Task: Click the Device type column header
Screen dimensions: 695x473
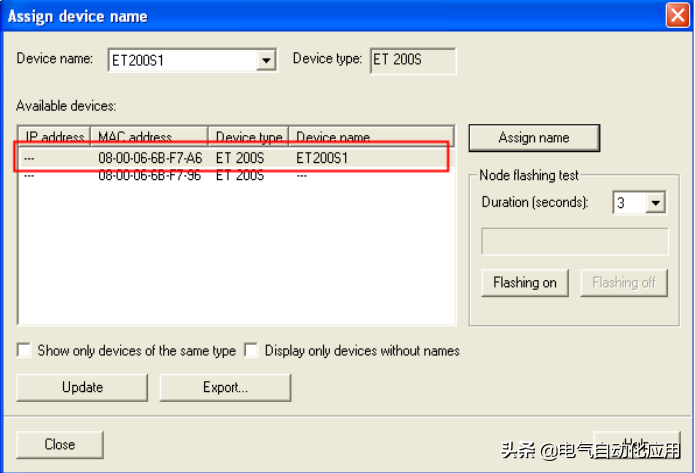Action: pyautogui.click(x=248, y=137)
